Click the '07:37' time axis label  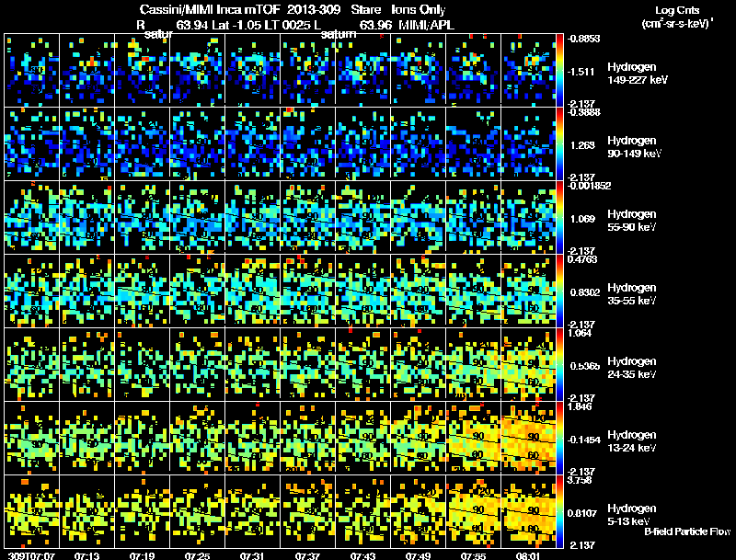[307, 555]
